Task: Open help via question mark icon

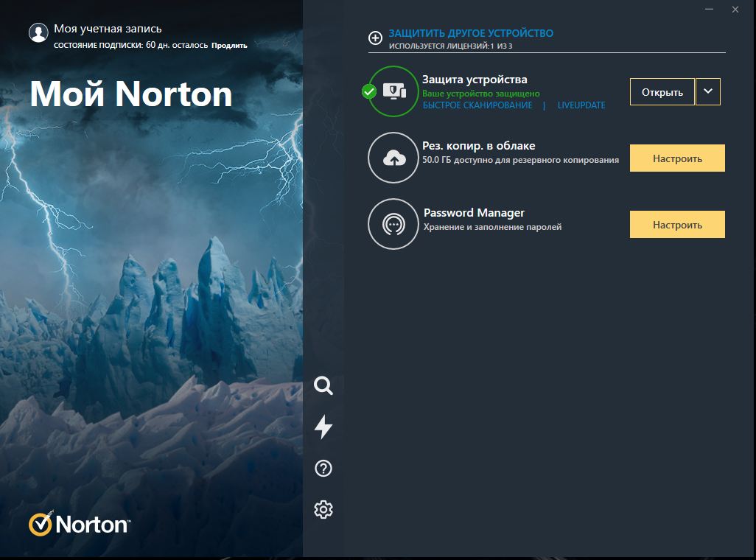Action: pyautogui.click(x=323, y=469)
